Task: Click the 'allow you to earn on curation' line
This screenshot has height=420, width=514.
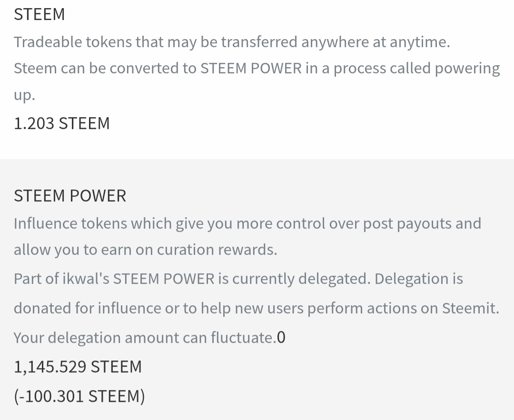Action: click(146, 250)
